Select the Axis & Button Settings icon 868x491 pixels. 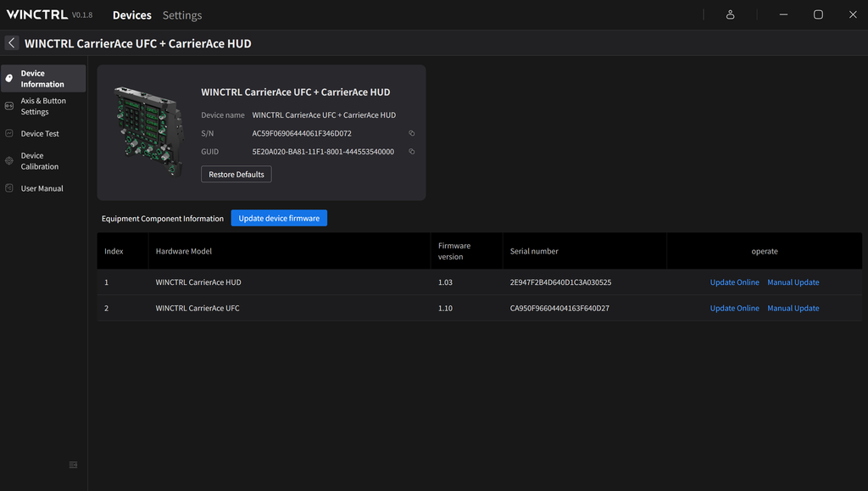pyautogui.click(x=8, y=106)
